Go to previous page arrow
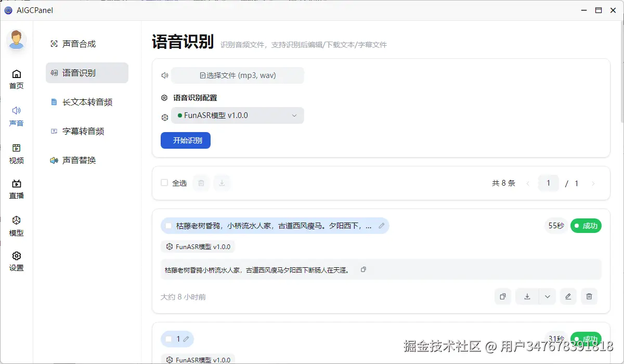624x364 pixels. tap(528, 183)
